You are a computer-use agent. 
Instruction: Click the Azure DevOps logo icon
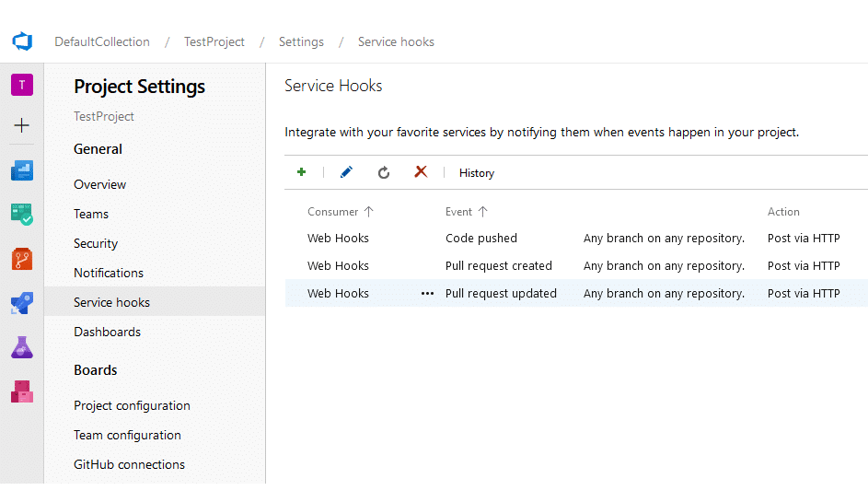point(22,41)
